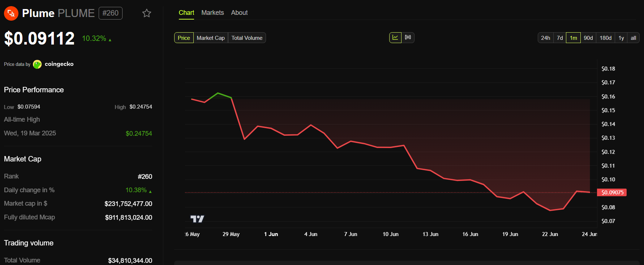Click the Wed, 19 Mar 2025 date
This screenshot has height=265, width=644.
tap(30, 133)
